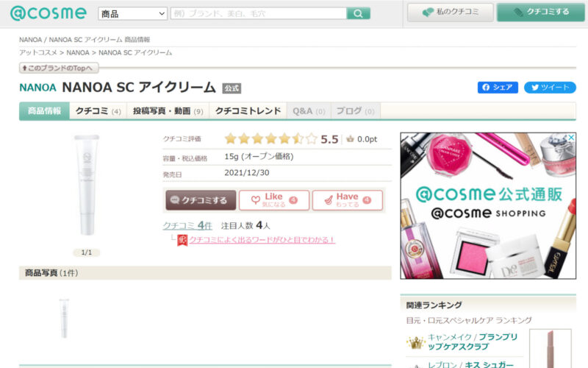Open the 投稿写真・動画 (9) tab

168,111
